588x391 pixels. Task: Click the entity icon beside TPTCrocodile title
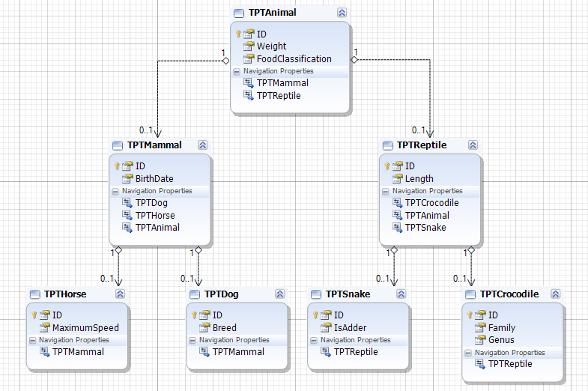[470, 294]
